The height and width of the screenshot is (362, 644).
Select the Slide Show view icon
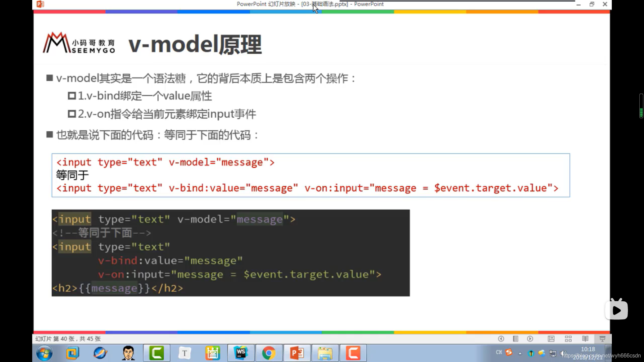point(602,339)
